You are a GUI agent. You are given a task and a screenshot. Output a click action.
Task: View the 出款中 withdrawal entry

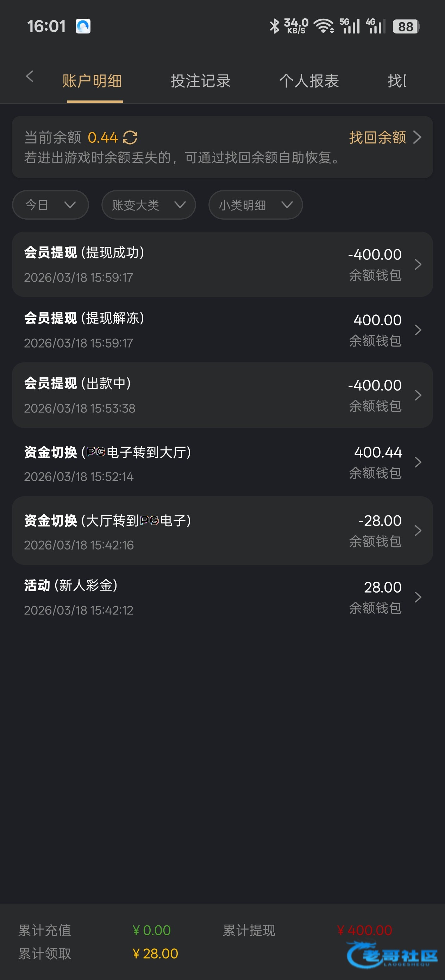click(x=222, y=395)
